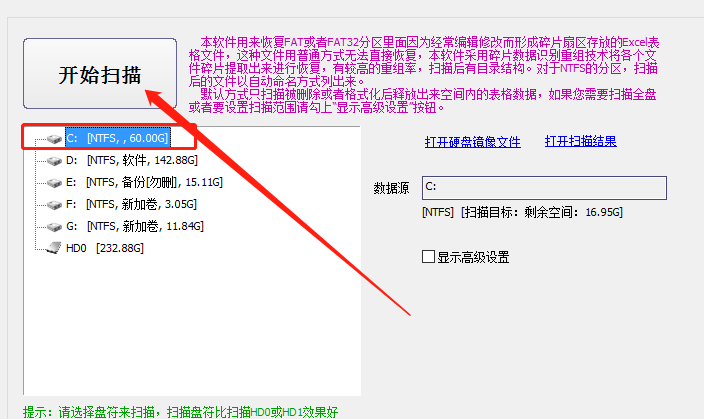Screen dimensions: 704x419
Task: Enable the 显示高级设置 checkbox
Action: tap(428, 257)
